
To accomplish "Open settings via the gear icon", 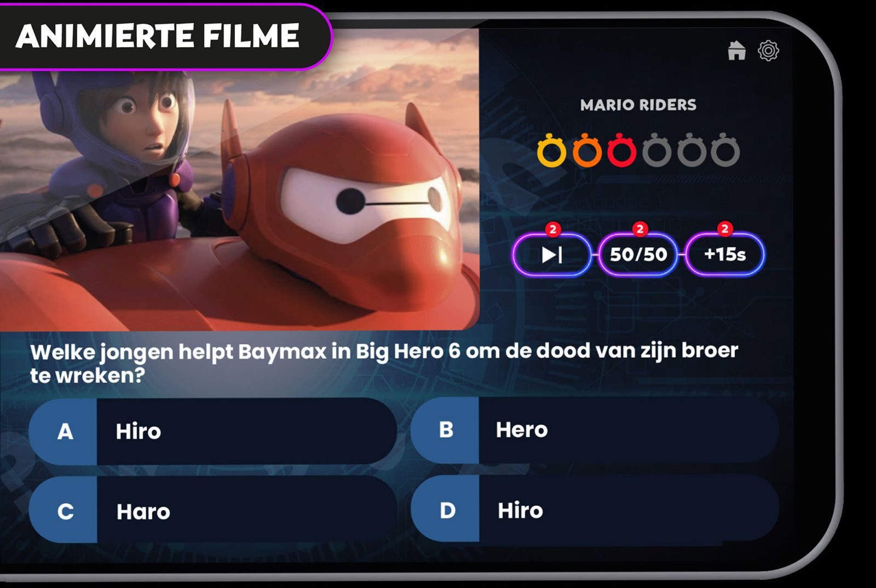I will pyautogui.click(x=768, y=50).
